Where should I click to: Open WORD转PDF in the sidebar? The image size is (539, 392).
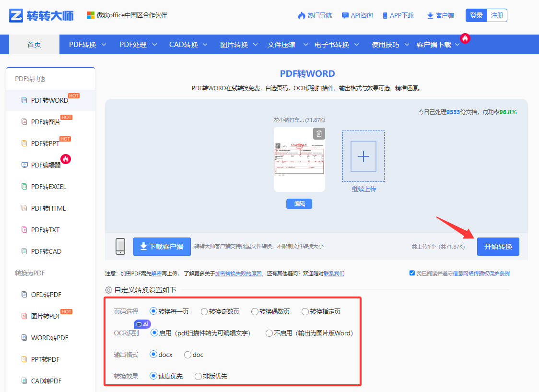50,338
